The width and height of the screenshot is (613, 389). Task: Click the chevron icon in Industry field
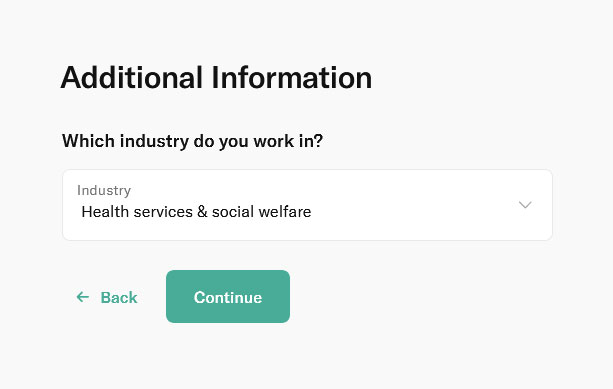click(525, 205)
